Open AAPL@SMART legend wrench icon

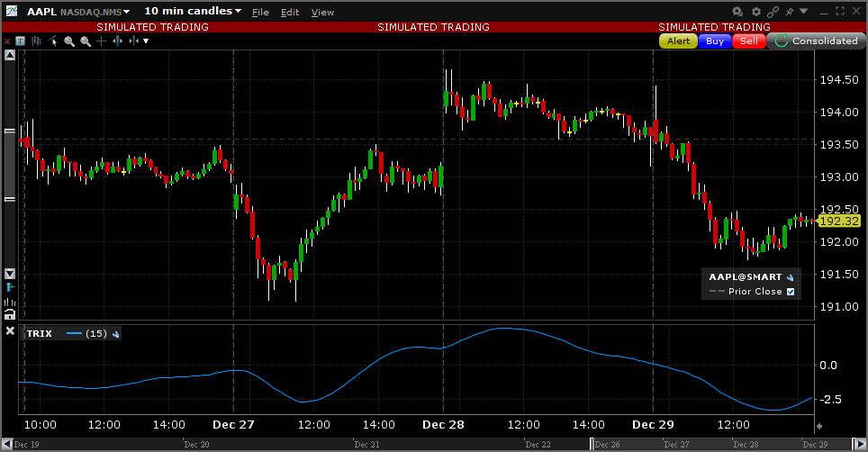790,277
